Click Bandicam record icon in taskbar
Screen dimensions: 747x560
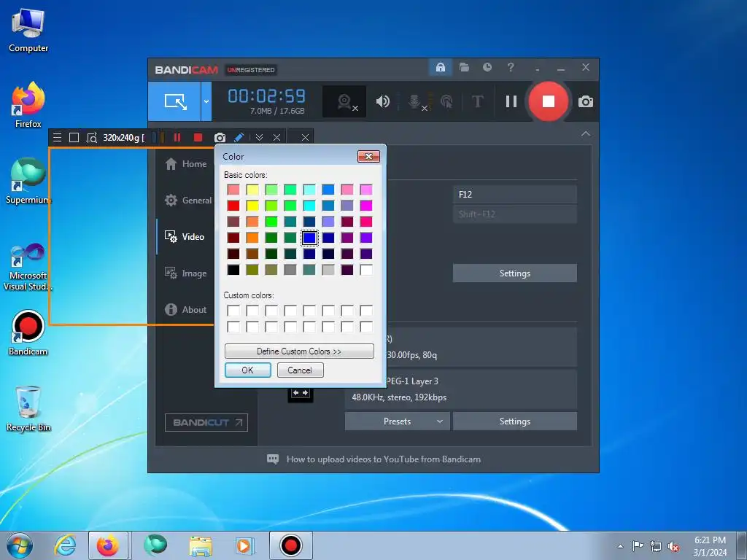point(290,545)
